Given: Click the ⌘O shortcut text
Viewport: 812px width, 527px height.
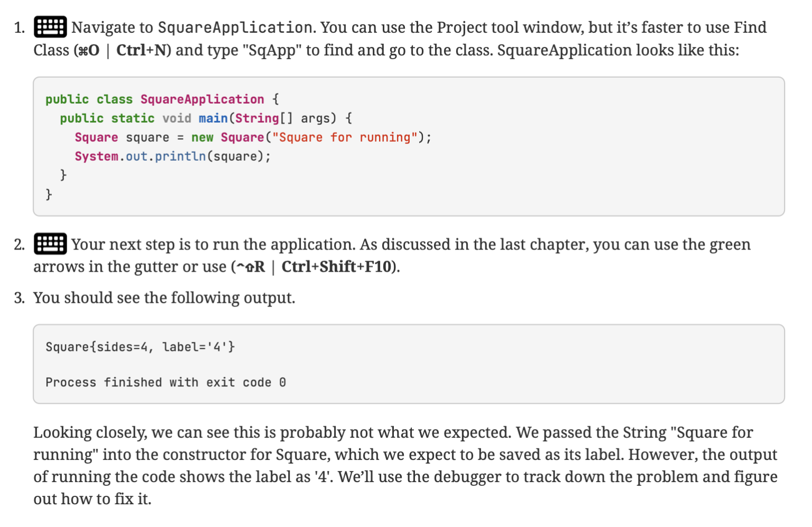Looking at the screenshot, I should 88,50.
